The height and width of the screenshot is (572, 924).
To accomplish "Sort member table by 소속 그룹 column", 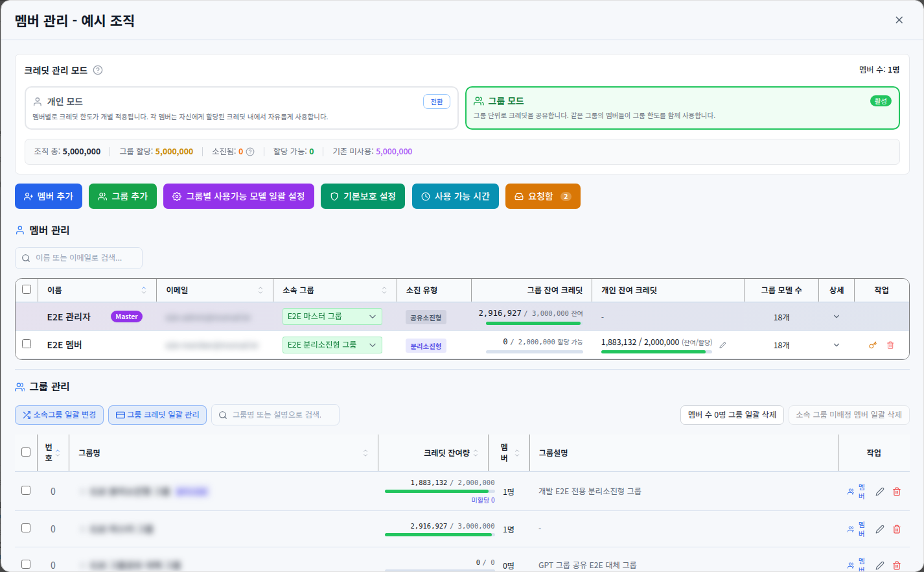I will tap(384, 291).
